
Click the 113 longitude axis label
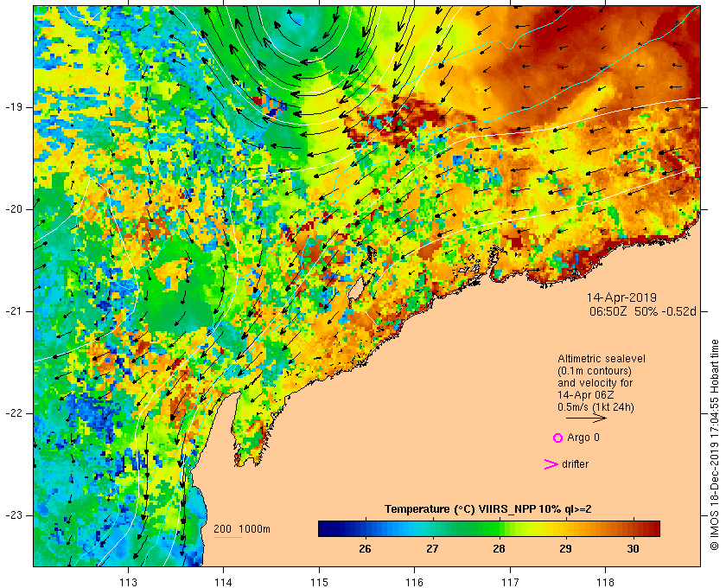coord(128,581)
